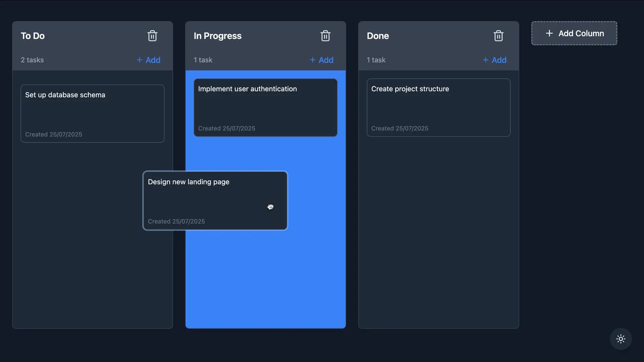Image resolution: width=644 pixels, height=362 pixels.
Task: Select the Done column title
Action: [378, 36]
